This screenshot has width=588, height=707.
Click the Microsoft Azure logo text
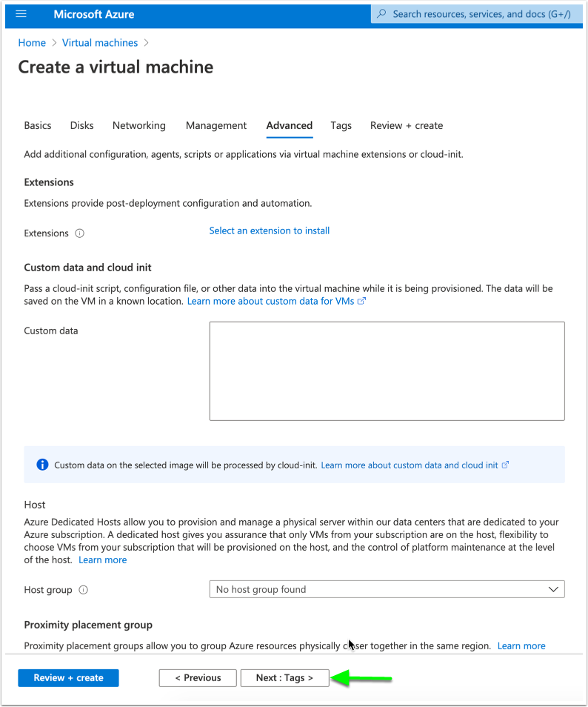[x=94, y=14]
